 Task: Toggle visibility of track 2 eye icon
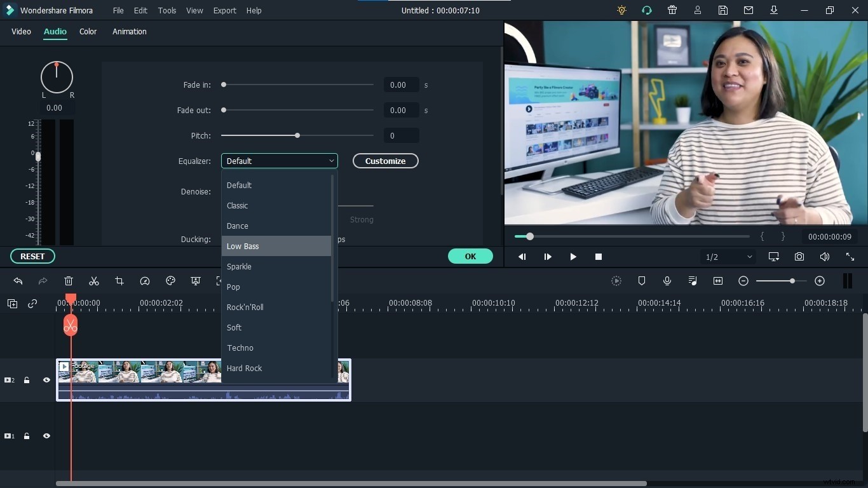(46, 380)
